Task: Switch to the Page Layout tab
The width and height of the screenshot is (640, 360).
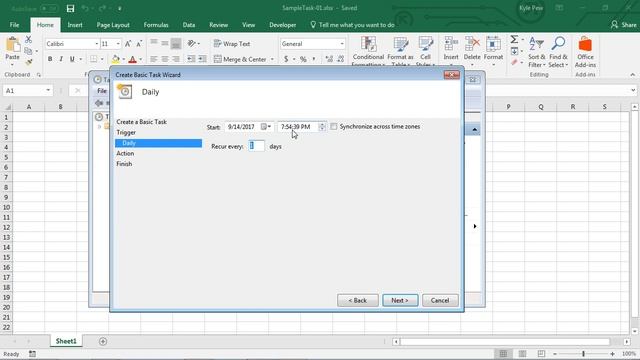Action: click(113, 25)
